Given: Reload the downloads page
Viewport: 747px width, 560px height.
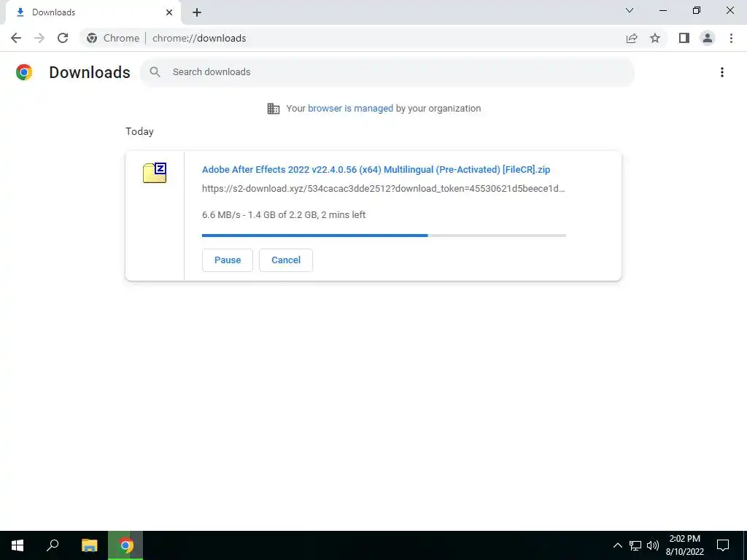Looking at the screenshot, I should 63,38.
